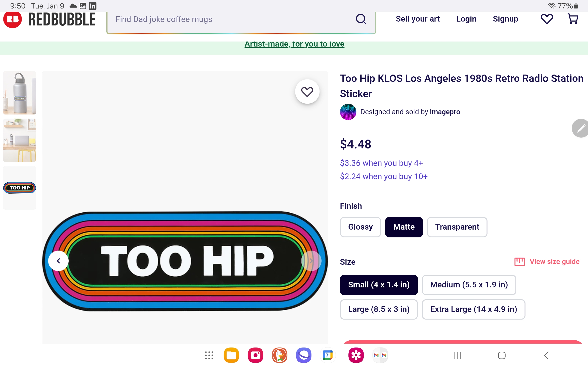This screenshot has height=367, width=588.
Task: Choose the Transparent finish option
Action: [457, 227]
